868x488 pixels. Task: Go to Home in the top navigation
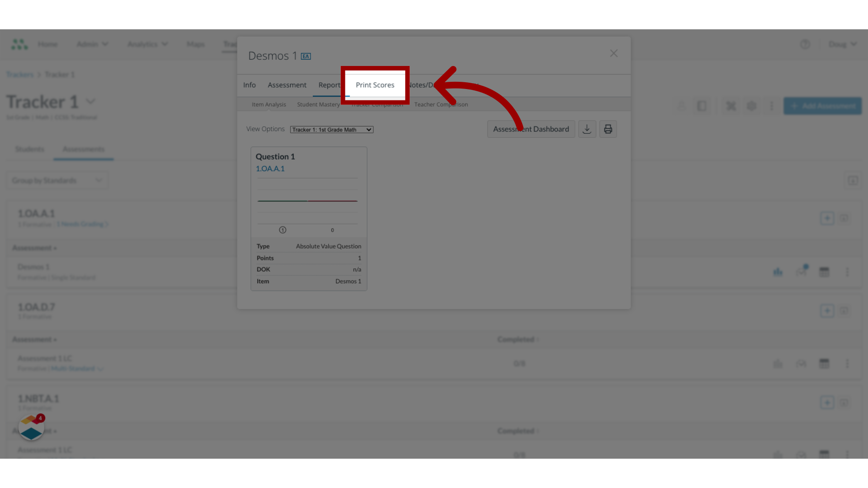(x=47, y=44)
